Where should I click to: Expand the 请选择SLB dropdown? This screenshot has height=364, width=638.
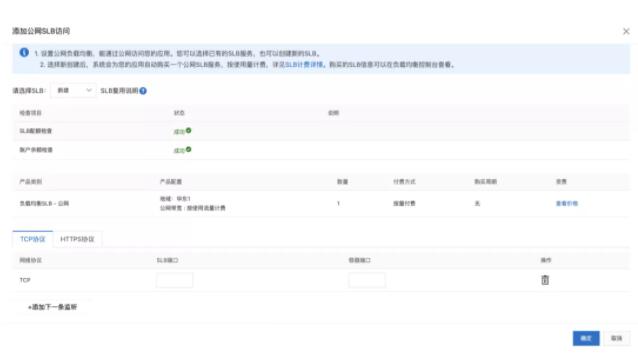[74, 90]
